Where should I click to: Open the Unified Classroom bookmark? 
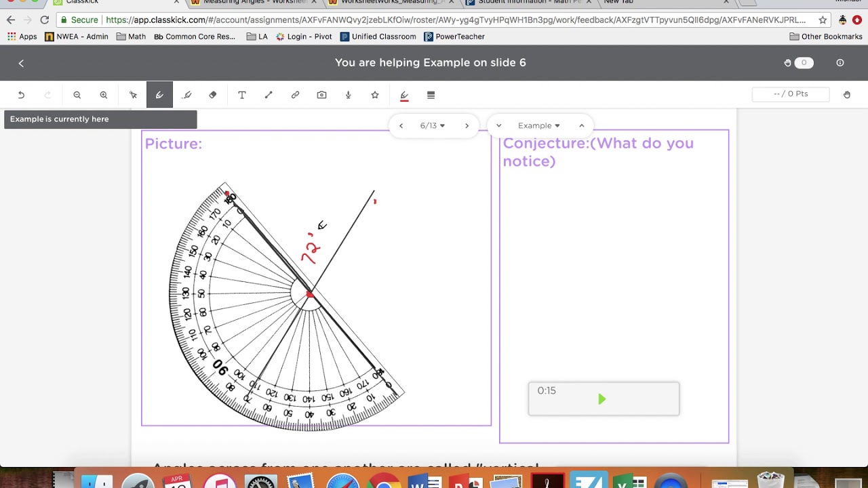[x=378, y=37]
